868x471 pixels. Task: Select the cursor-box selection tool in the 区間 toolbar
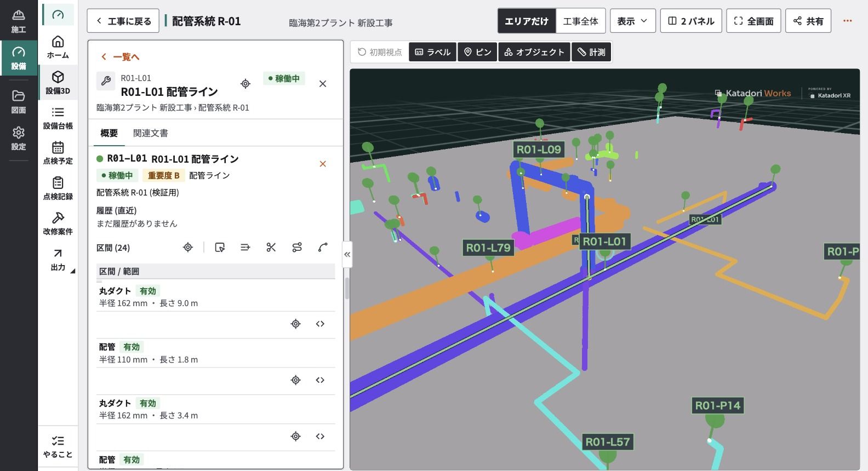[220, 248]
